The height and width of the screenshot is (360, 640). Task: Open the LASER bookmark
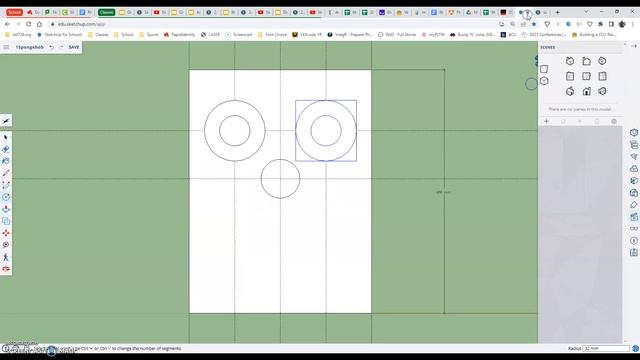pyautogui.click(x=210, y=35)
